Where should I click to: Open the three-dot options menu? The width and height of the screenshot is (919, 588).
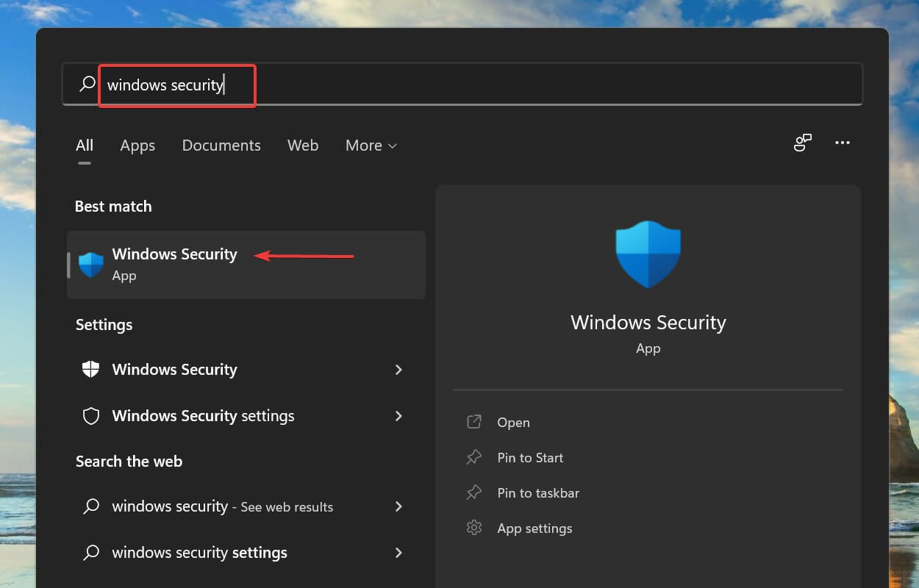pyautogui.click(x=843, y=143)
